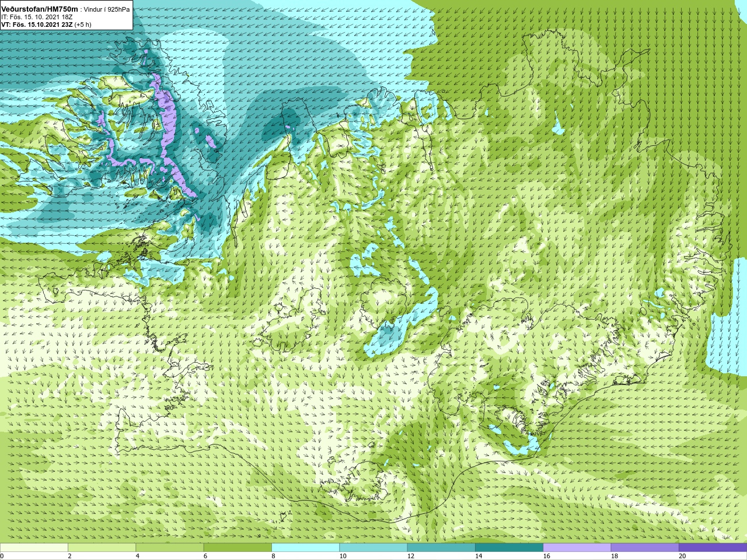747x560 pixels.
Task: Click the legend tick label '18'
Action: coord(615,556)
